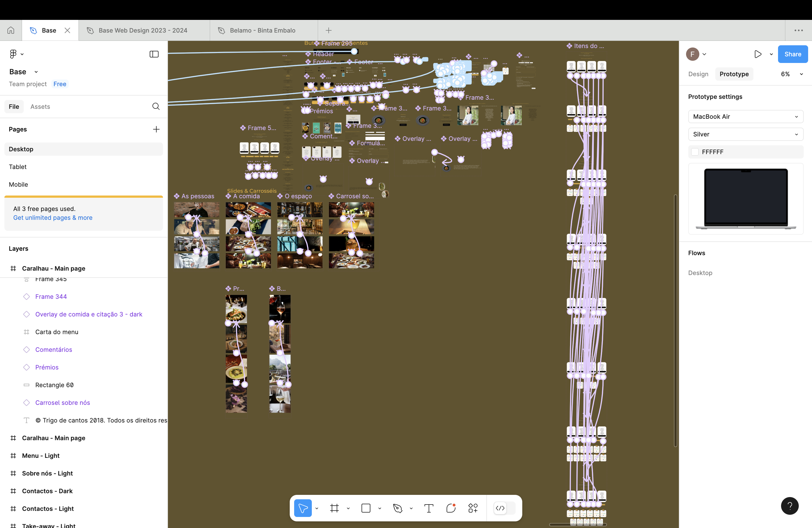Click the home icon in tab bar
Viewport: 812px width, 528px height.
[11, 30]
